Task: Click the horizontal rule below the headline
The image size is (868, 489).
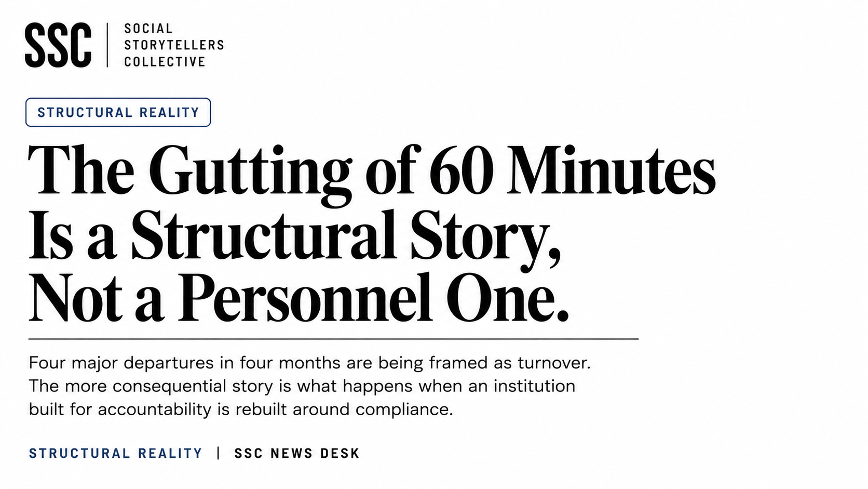Action: 333,339
